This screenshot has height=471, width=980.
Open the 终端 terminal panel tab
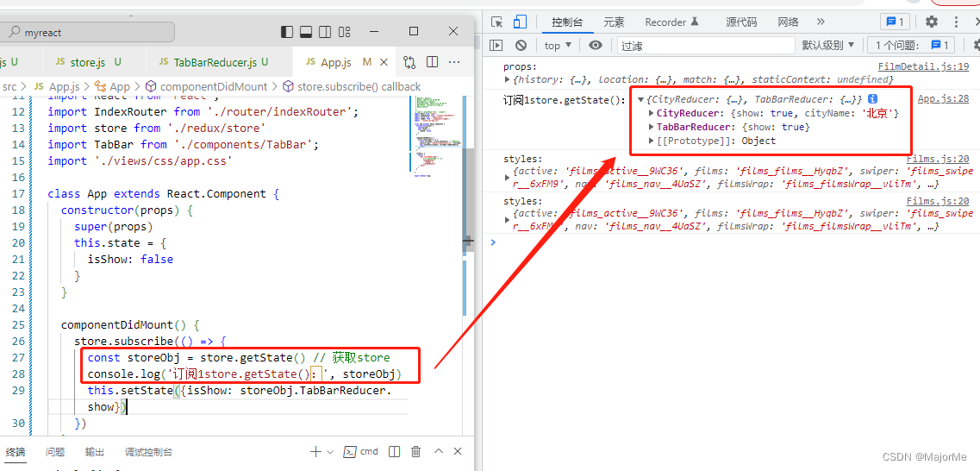[16, 452]
